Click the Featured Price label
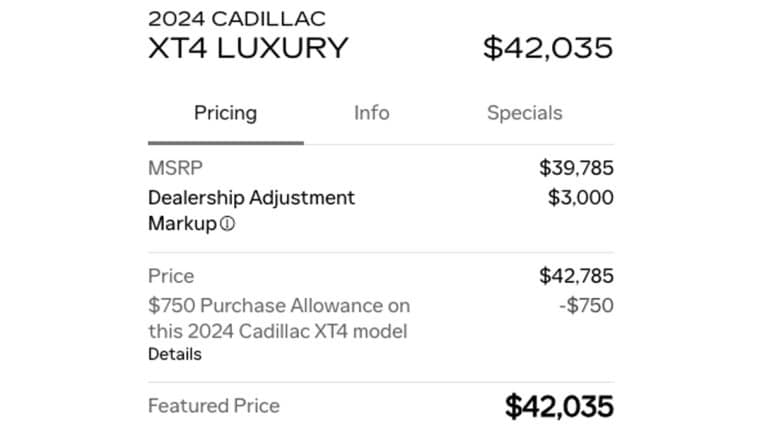Viewport: 757px width, 424px height. click(214, 406)
